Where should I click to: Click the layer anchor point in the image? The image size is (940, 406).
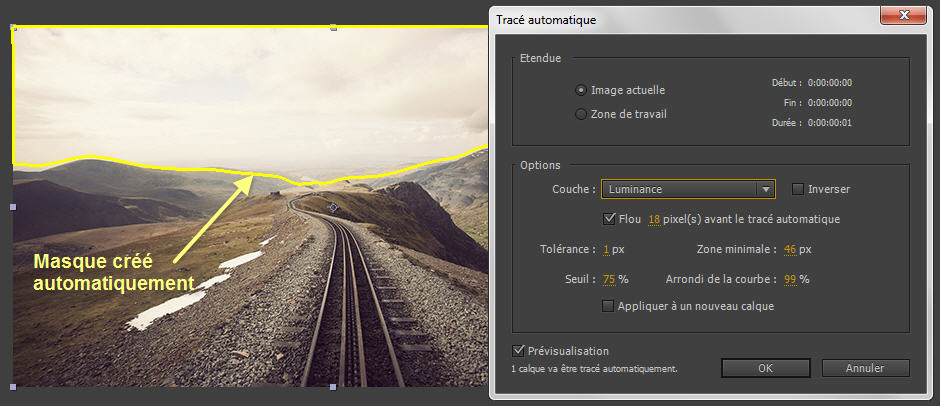(334, 207)
